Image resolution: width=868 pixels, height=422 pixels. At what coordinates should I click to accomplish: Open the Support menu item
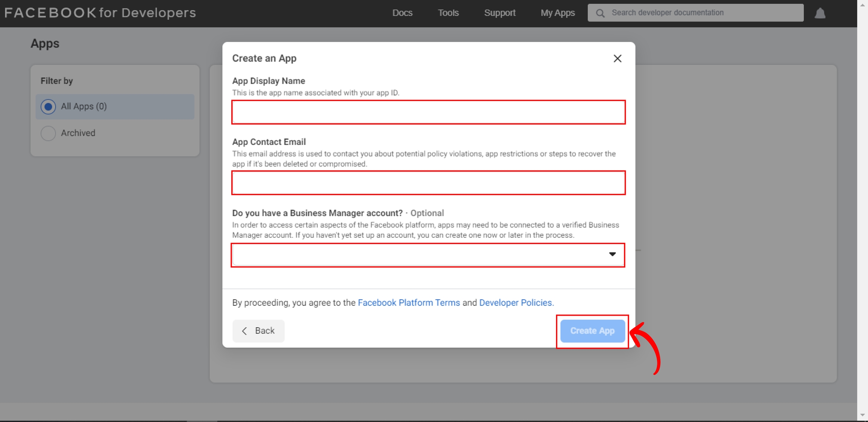pos(500,13)
